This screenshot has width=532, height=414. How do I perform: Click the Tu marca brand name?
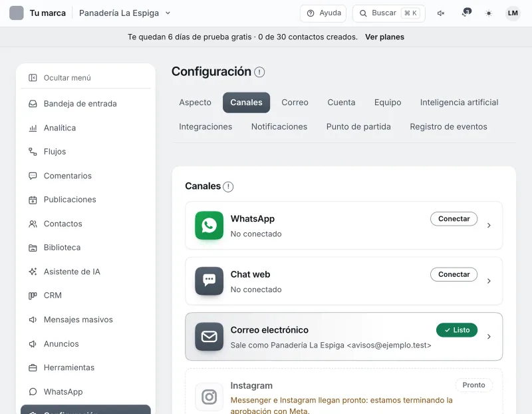pos(48,13)
